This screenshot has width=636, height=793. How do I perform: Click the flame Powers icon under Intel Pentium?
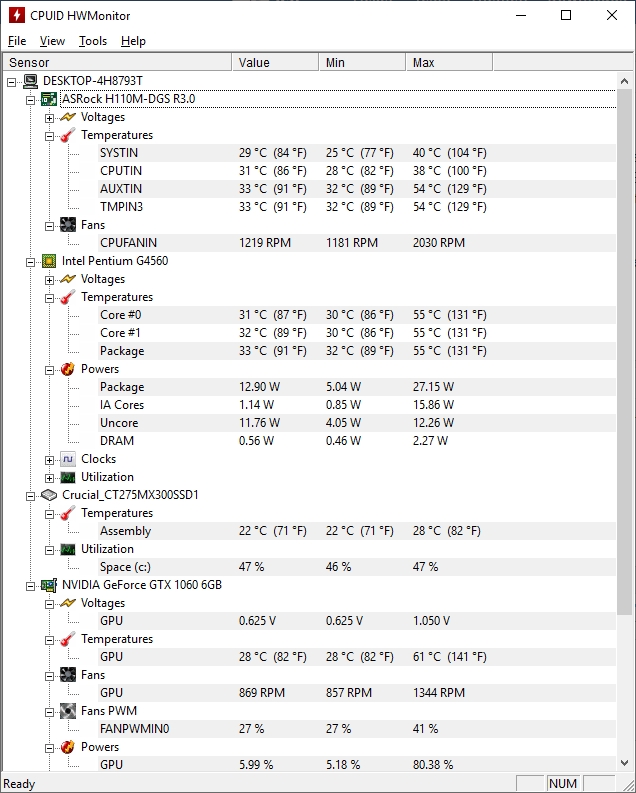[x=68, y=369]
